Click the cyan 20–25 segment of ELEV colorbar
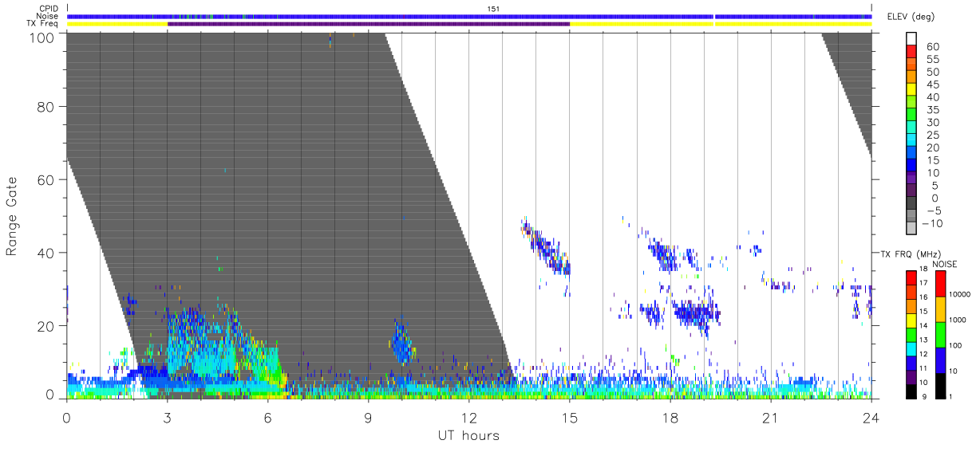 pyautogui.click(x=912, y=141)
